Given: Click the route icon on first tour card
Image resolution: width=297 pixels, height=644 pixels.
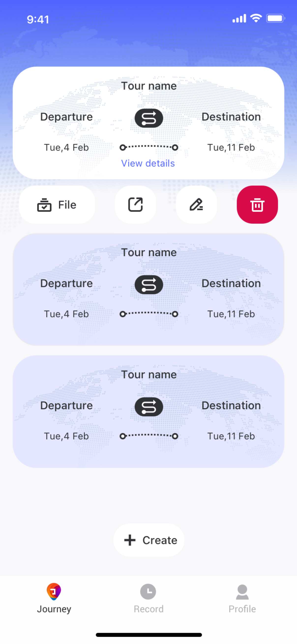Looking at the screenshot, I should pyautogui.click(x=149, y=118).
